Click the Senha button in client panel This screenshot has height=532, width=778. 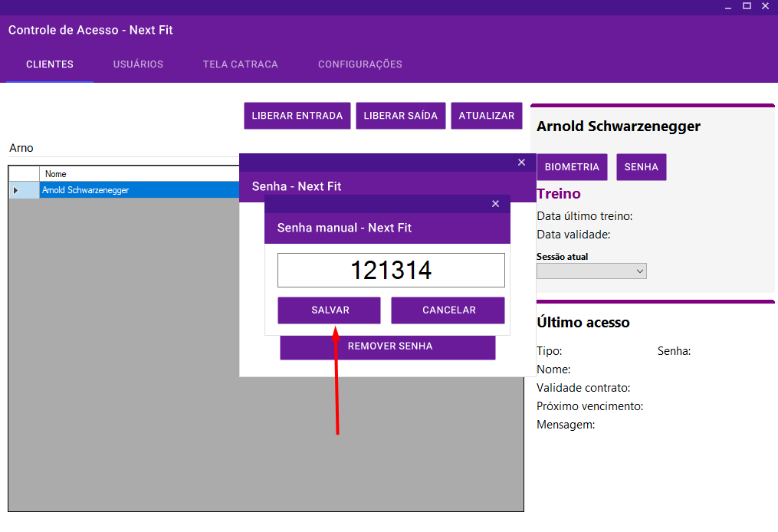pos(641,167)
